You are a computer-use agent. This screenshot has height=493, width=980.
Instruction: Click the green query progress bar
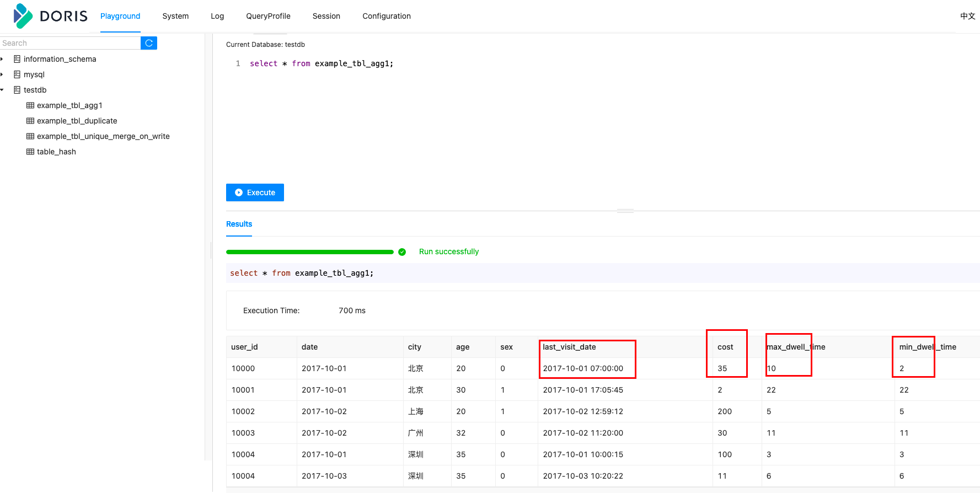310,252
